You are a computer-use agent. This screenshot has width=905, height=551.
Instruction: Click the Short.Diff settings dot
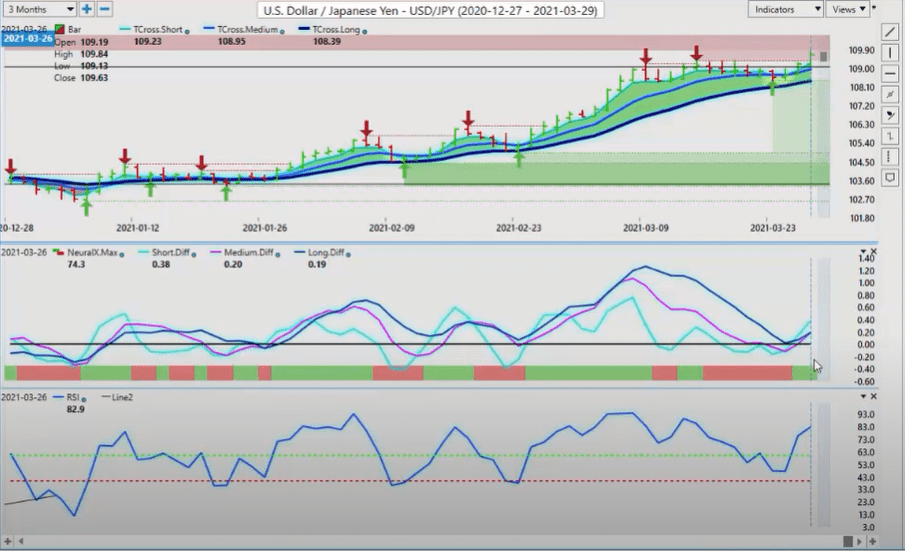point(193,254)
